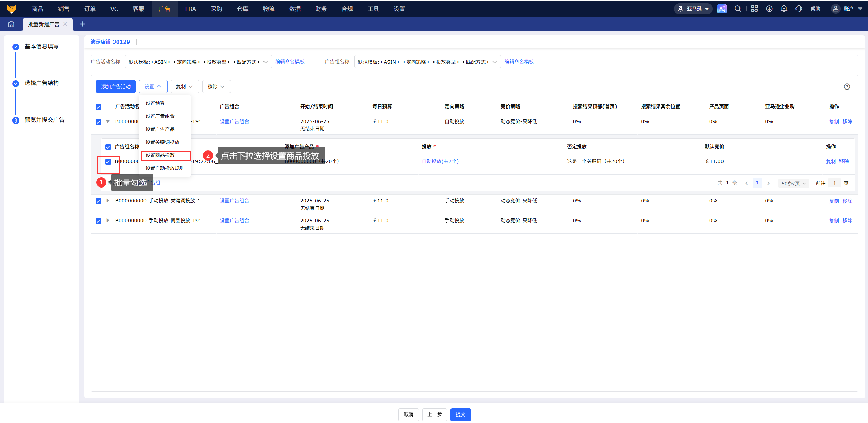The width and height of the screenshot is (868, 423).
Task: Select 设置自动投放规则 menu item
Action: coord(165,168)
